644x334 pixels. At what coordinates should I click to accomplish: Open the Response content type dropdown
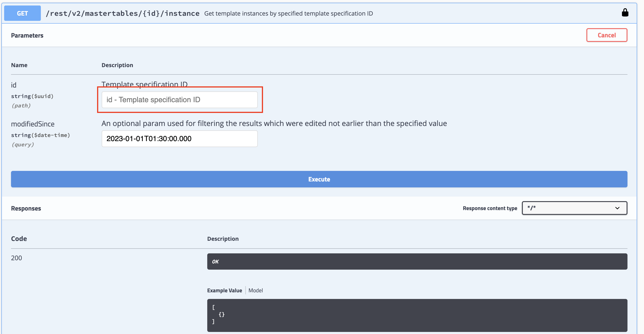(x=574, y=208)
